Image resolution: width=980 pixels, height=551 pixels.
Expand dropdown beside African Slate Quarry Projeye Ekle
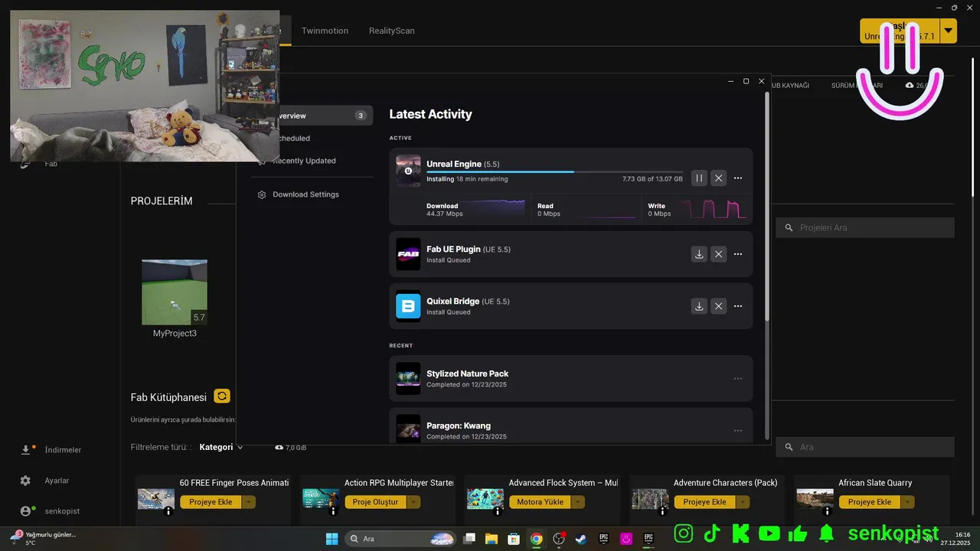click(907, 502)
